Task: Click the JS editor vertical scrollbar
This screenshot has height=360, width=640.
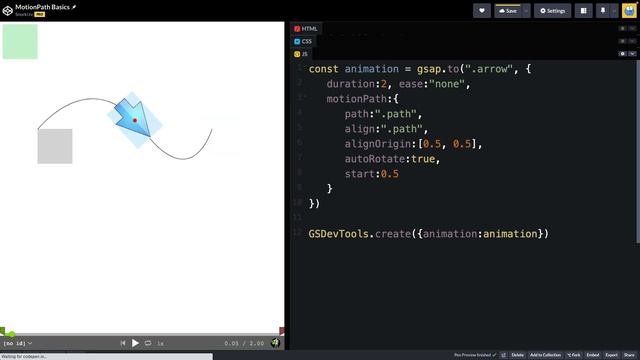Action: tap(638, 151)
